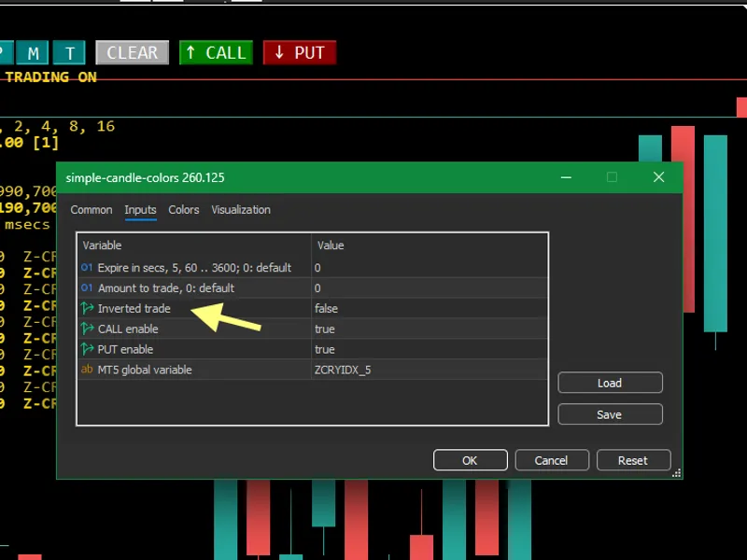Click the T button on the chart panel

click(x=69, y=52)
